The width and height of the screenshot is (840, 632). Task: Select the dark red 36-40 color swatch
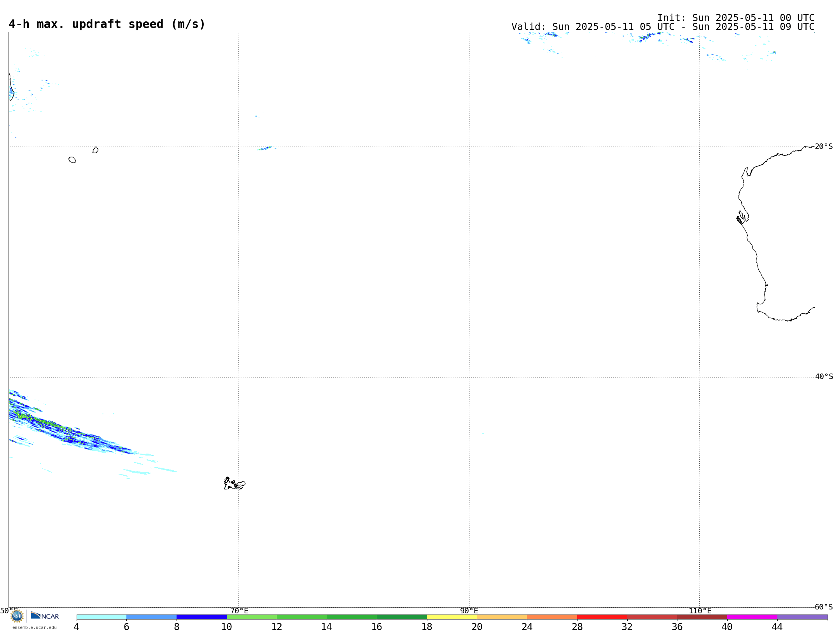702,617
